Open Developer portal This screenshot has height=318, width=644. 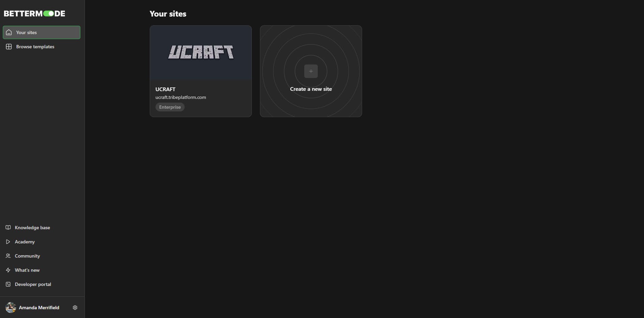click(33, 284)
